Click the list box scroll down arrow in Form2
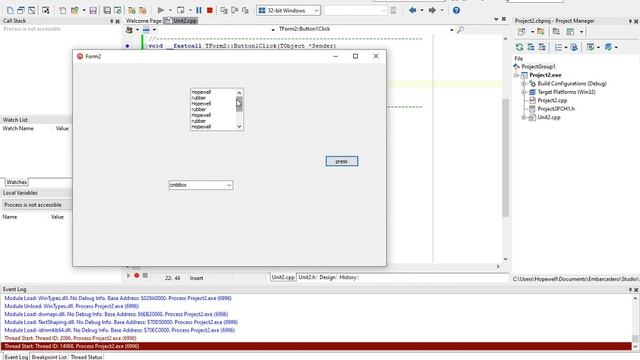The image size is (640, 360). tap(239, 127)
